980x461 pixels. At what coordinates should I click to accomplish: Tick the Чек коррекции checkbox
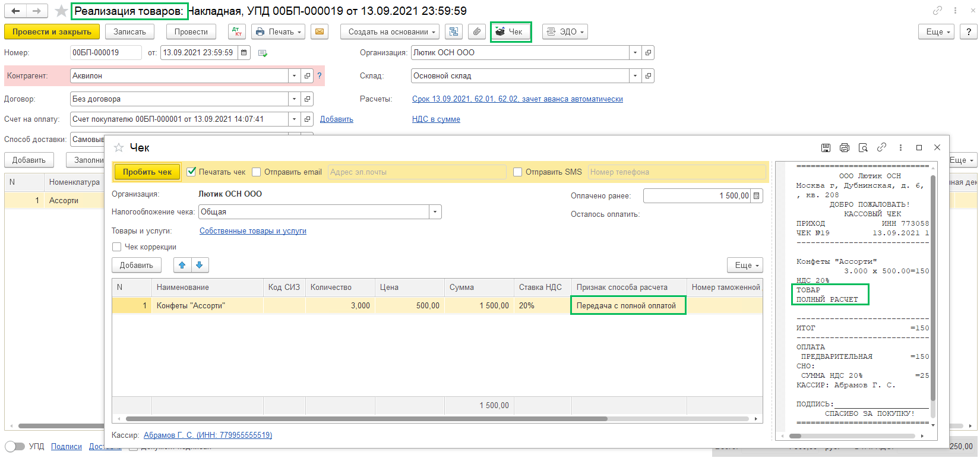[x=116, y=247]
